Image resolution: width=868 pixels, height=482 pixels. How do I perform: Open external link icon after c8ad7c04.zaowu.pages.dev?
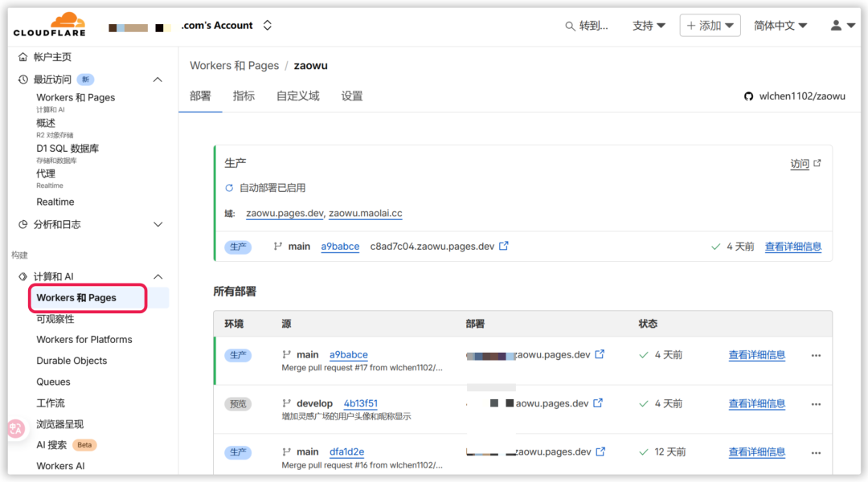point(504,246)
